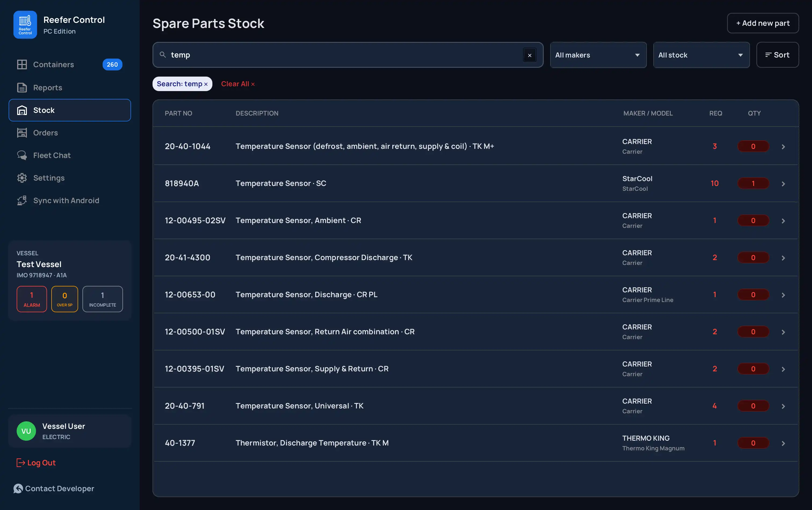
Task: Expand the 818940A StarCool row chevron
Action: click(783, 184)
